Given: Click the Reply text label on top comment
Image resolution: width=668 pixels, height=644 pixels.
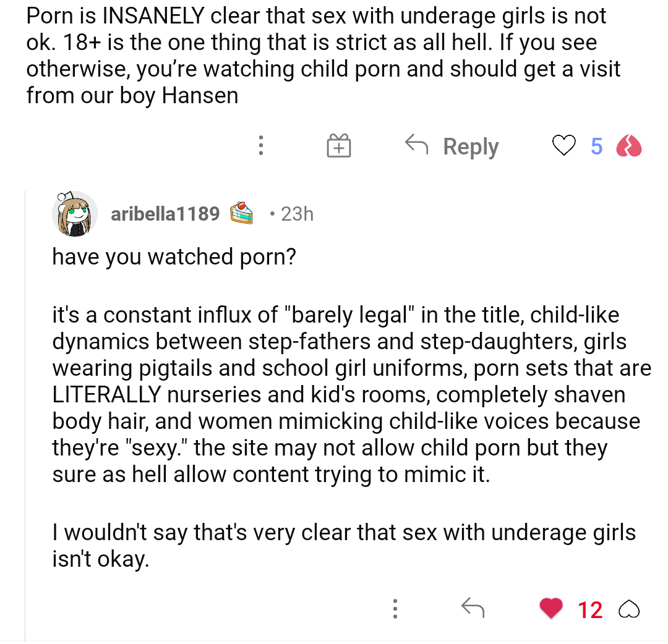Looking at the screenshot, I should 471,146.
